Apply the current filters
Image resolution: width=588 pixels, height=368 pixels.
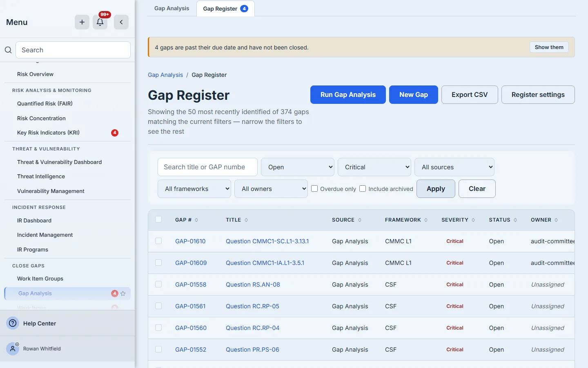click(x=436, y=189)
